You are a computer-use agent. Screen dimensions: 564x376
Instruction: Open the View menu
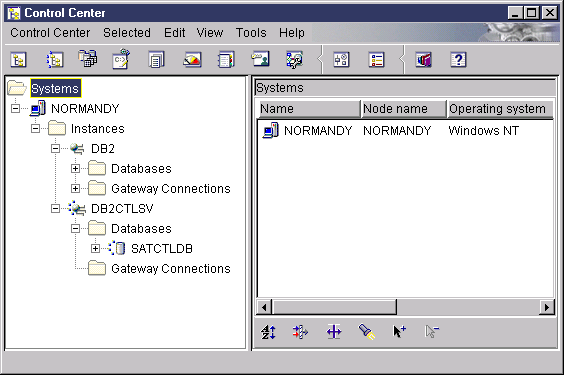(x=210, y=33)
